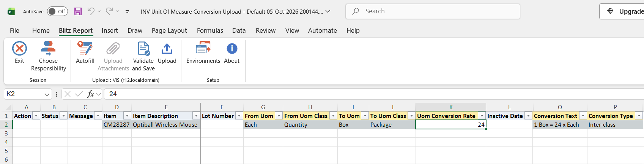Click the Exit session icon

click(19, 49)
